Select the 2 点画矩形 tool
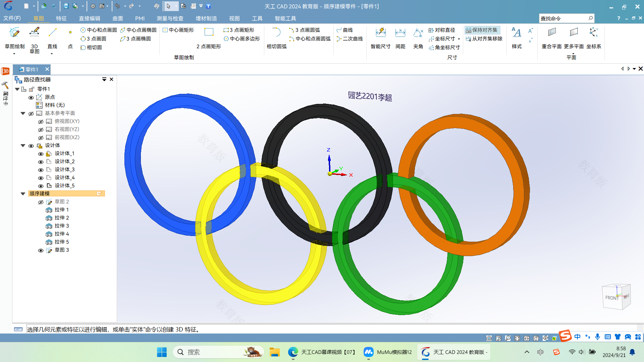 click(209, 38)
